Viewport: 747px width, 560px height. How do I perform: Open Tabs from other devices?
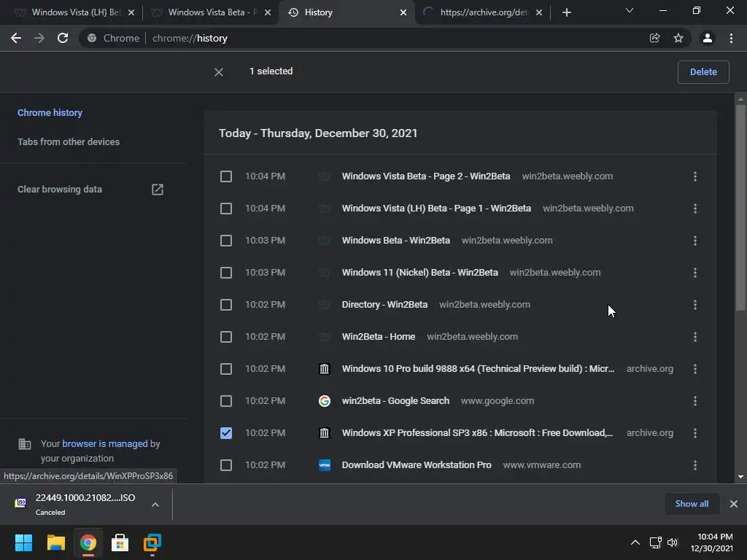pos(69,142)
